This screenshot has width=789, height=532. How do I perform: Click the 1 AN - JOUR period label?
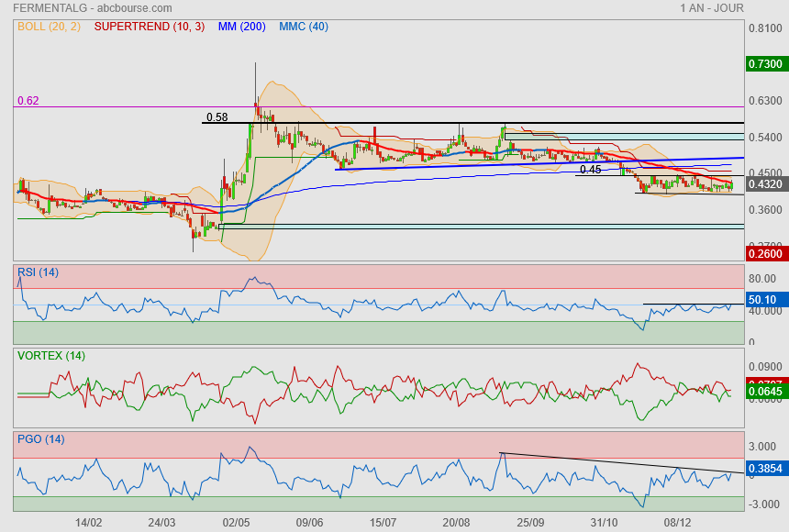tap(712, 8)
